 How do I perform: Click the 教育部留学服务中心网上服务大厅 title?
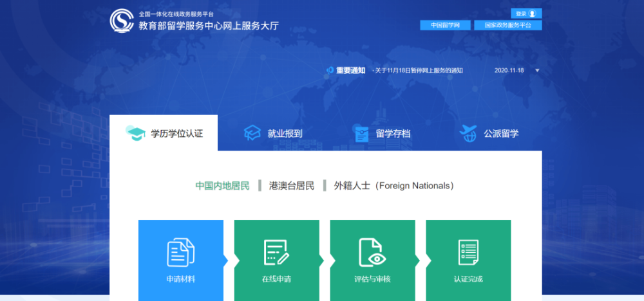coord(209,26)
